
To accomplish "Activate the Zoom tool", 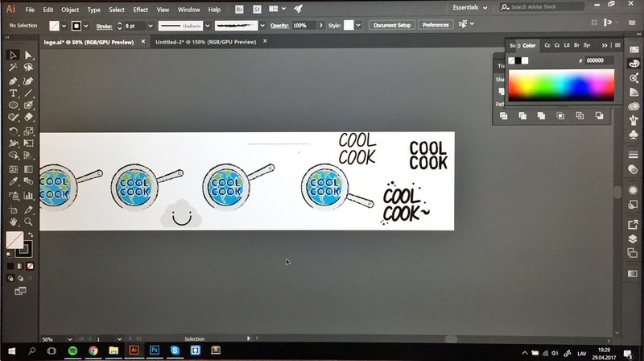I will (28, 221).
